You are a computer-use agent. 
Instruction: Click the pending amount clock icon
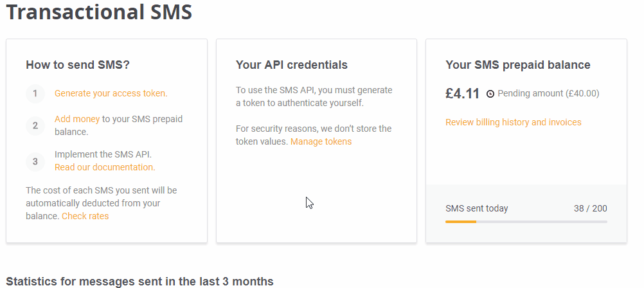tap(490, 94)
